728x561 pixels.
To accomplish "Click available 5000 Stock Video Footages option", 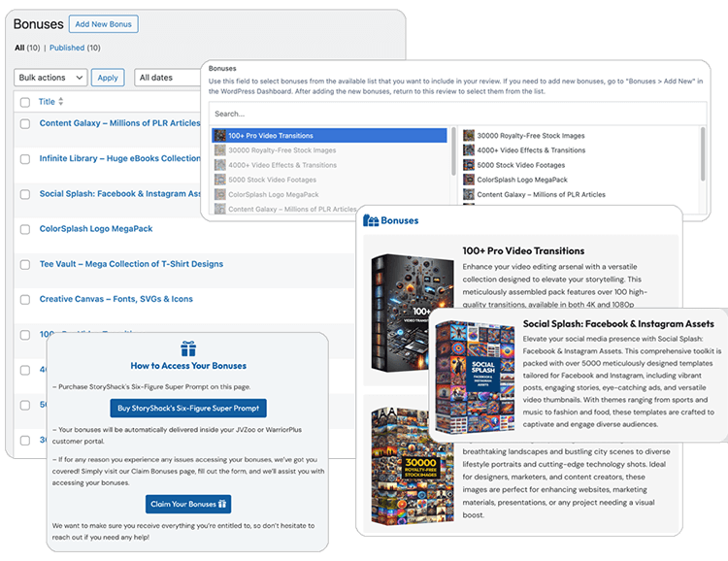I will tap(272, 180).
